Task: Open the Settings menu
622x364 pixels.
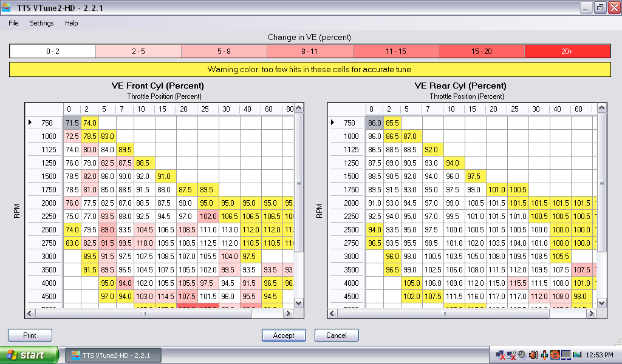Action: point(42,23)
